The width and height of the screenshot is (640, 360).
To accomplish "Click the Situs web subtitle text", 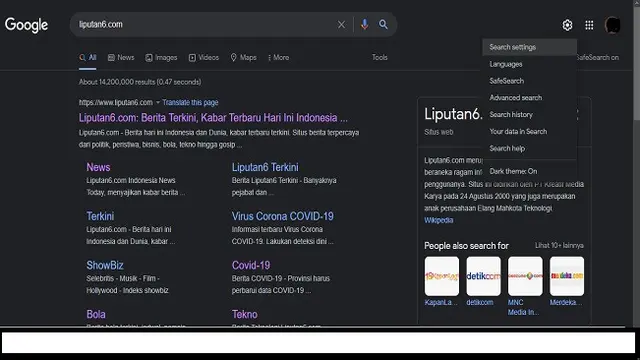I will (x=438, y=132).
